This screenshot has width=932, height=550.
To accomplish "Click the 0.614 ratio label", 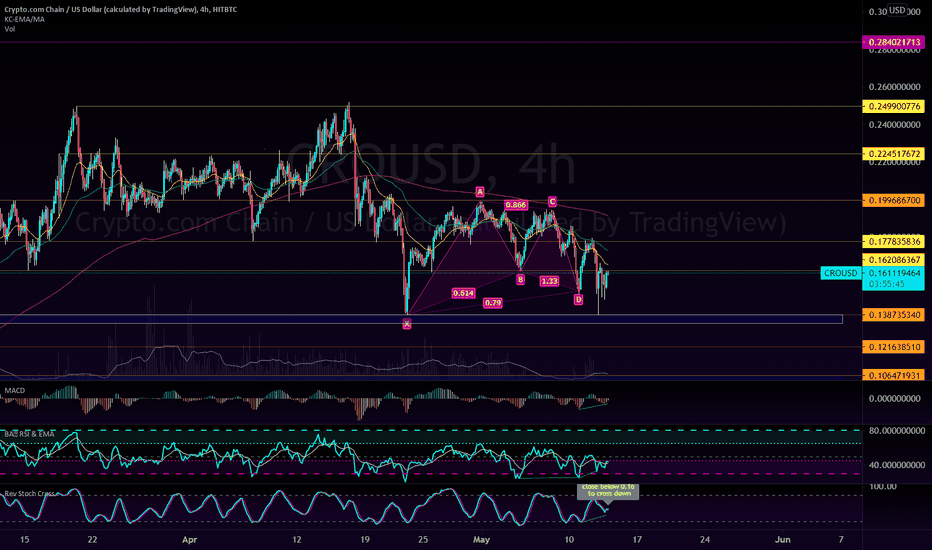I will click(x=463, y=293).
